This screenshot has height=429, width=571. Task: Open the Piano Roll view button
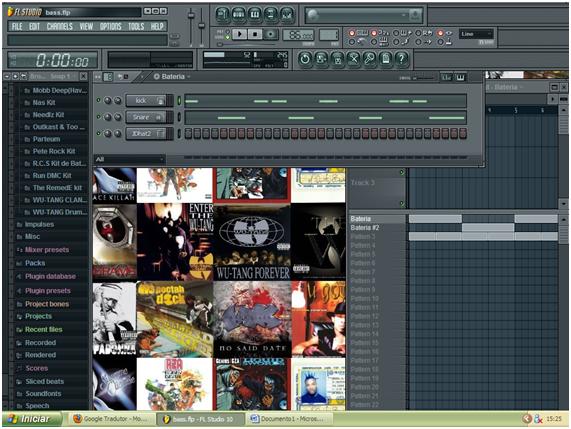click(x=255, y=15)
